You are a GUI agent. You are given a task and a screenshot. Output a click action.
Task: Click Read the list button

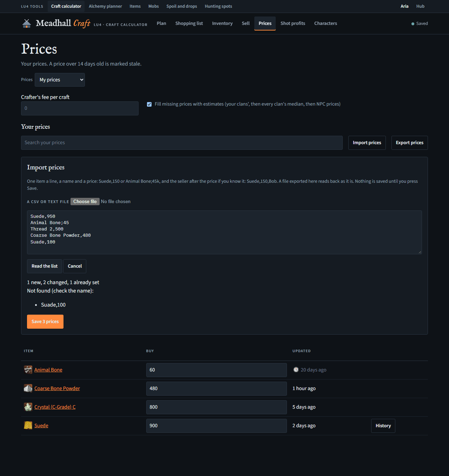(45, 266)
